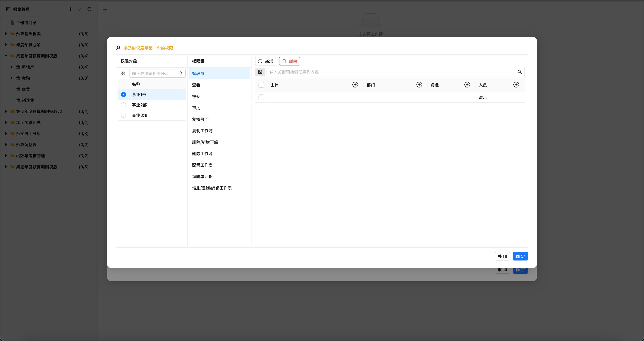Click the plus icon in 角色 column header

[x=467, y=85]
